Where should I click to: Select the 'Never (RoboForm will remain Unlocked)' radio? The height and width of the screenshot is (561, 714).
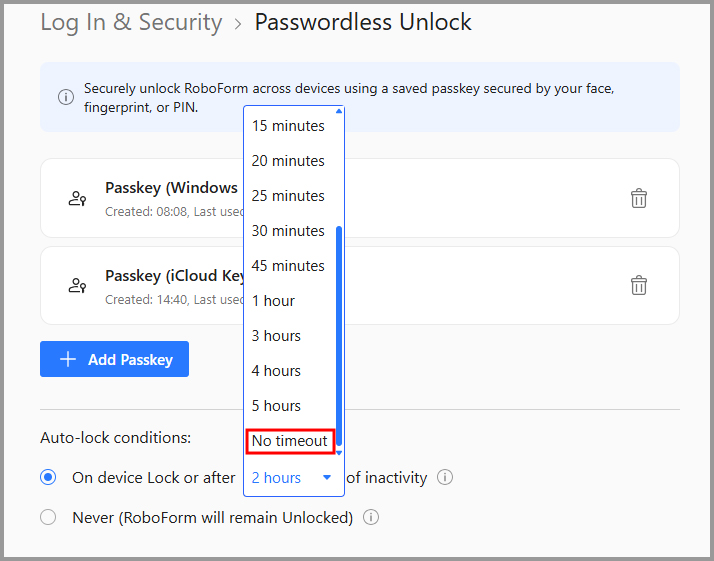coord(48,517)
